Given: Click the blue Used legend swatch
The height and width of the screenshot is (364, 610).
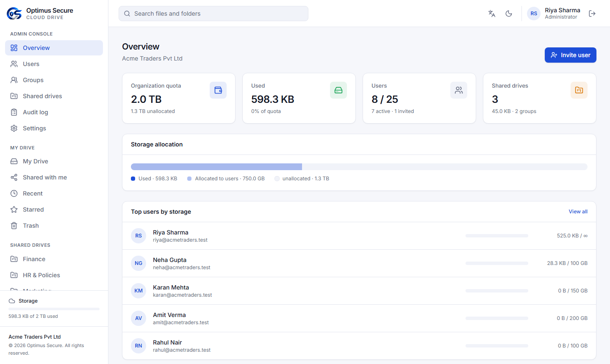Looking at the screenshot, I should [x=133, y=179].
